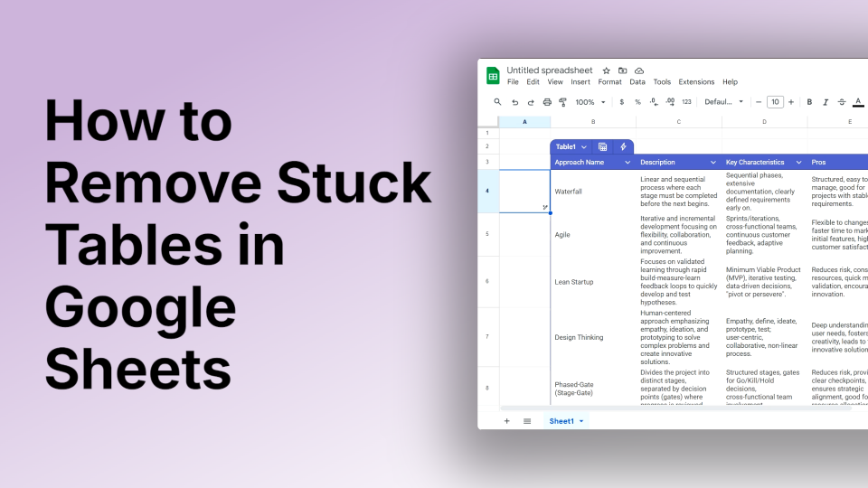Viewport: 868px width, 488px height.
Task: Format as currency with dollar icon
Action: 622,102
